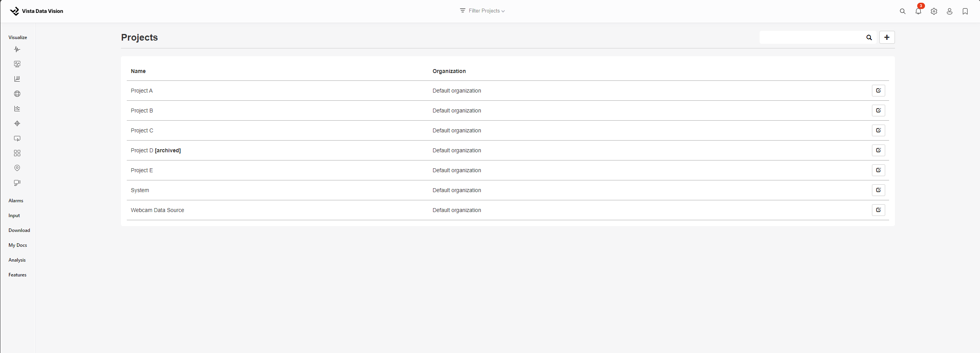980x353 pixels.
Task: Open the Features menu
Action: (18, 275)
